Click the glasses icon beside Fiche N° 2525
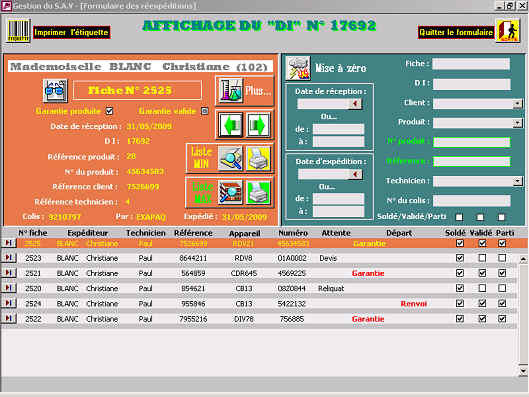The width and height of the screenshot is (529, 397). [55, 90]
